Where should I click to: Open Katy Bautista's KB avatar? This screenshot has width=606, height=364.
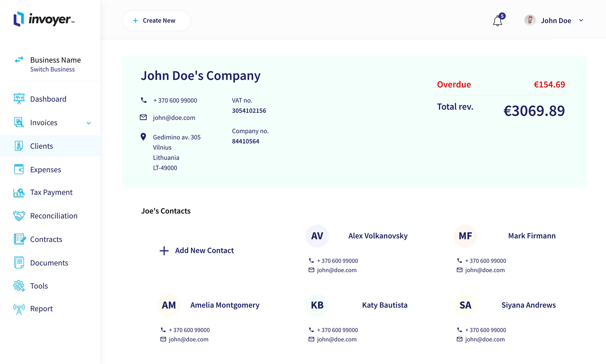pyautogui.click(x=317, y=305)
